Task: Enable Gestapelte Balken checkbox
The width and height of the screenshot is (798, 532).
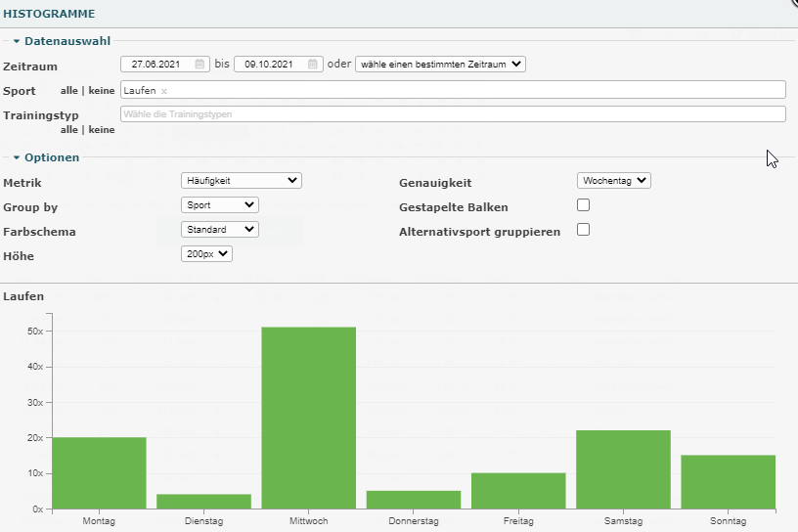Action: (x=584, y=205)
